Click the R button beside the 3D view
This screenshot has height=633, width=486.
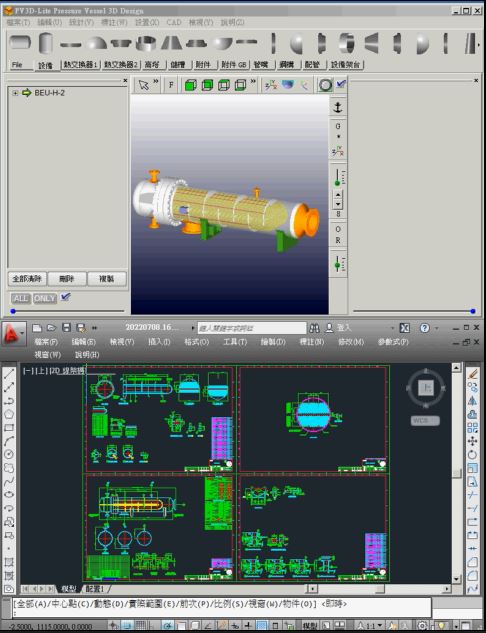click(338, 240)
